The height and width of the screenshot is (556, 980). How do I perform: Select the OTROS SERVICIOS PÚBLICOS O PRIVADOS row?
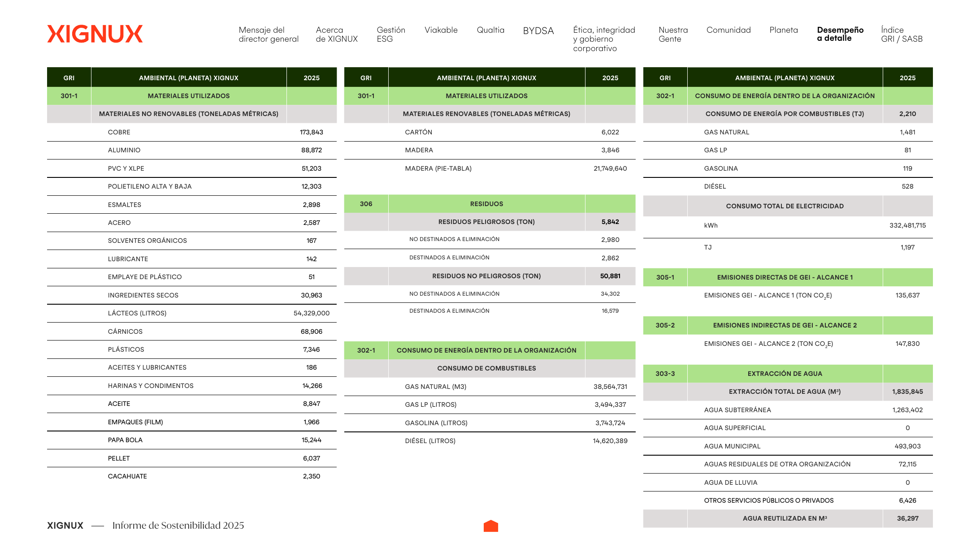click(788, 500)
